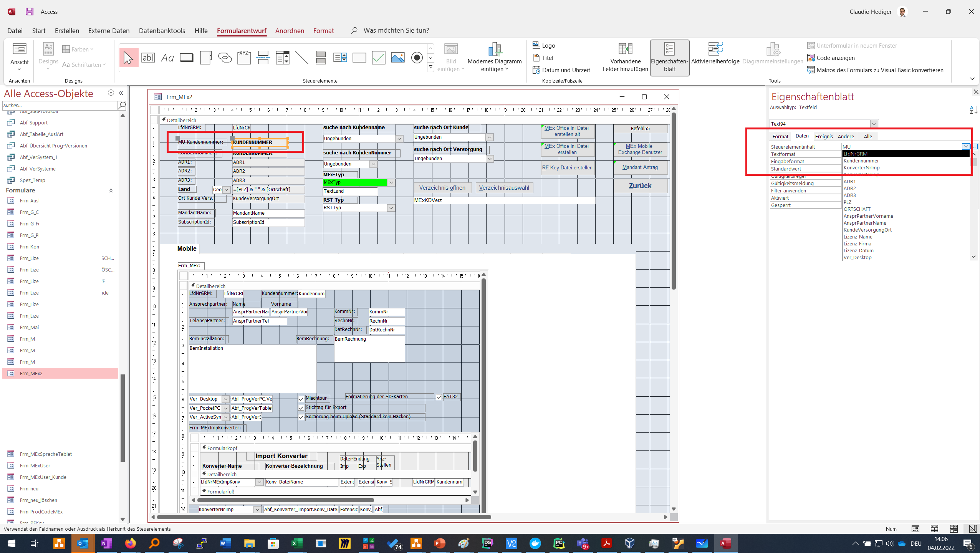This screenshot has height=553, width=980.
Task: Click RF-Key Datei erstellen button
Action: (568, 167)
